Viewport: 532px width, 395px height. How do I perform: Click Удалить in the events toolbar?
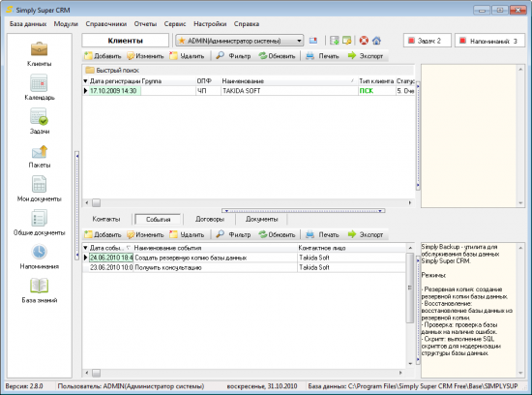[188, 234]
